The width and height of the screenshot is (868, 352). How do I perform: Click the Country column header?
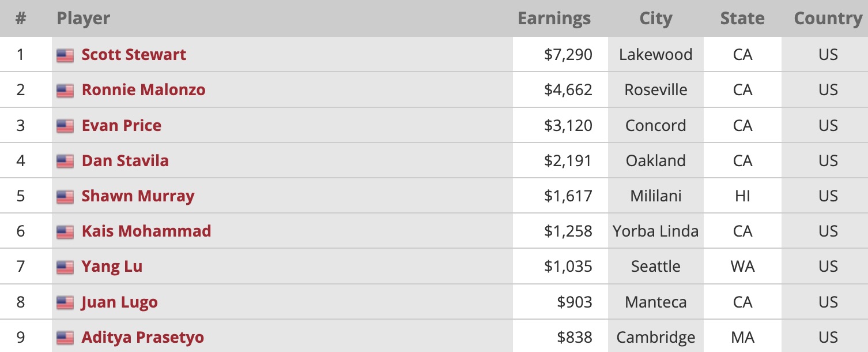tap(828, 18)
